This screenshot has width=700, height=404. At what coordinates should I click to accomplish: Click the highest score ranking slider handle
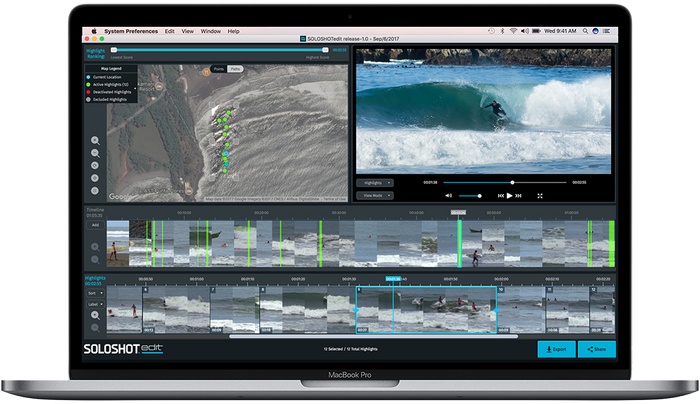coord(325,50)
